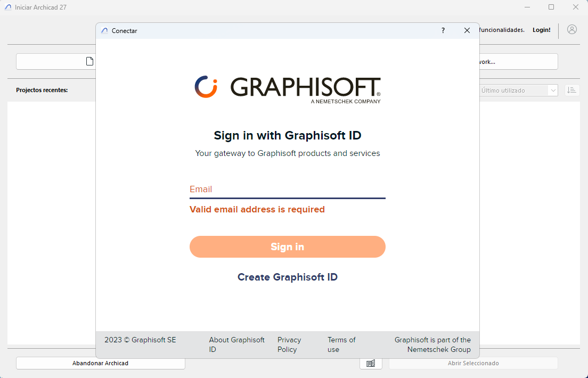Click the book icon next to Abrir Seleccionado
588x378 pixels.
371,363
